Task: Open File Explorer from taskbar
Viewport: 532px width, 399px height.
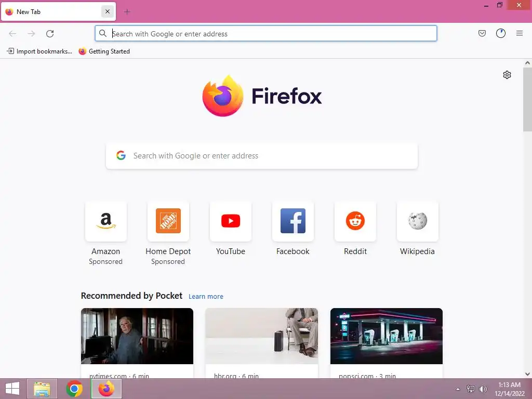Action: [x=42, y=389]
